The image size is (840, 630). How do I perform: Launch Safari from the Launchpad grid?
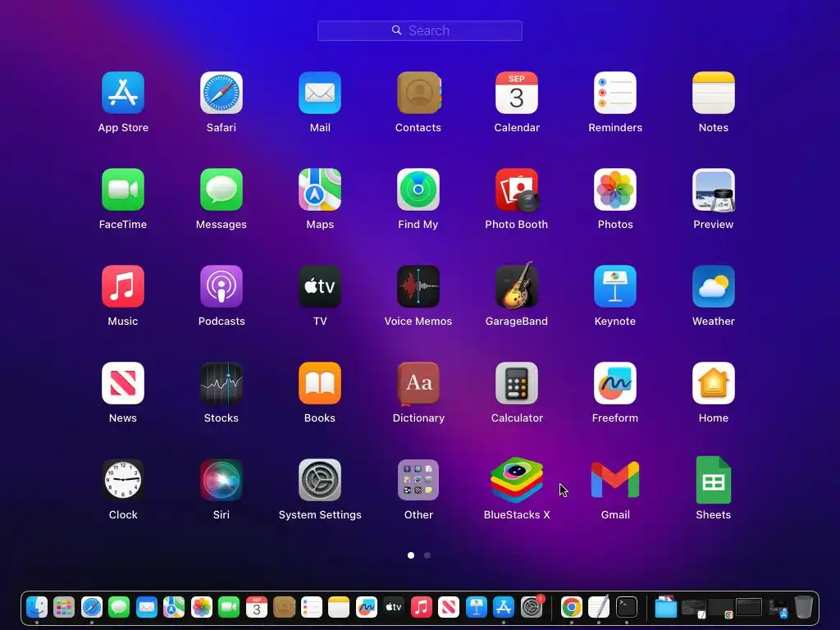[x=221, y=93]
